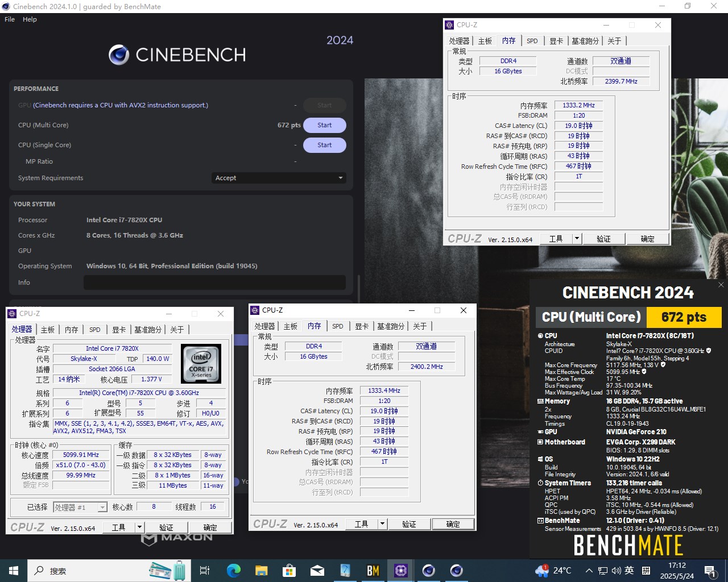Screen dimensions: 728x582
Task: Click the Cinebench logo sphere icon
Action: [x=119, y=55]
